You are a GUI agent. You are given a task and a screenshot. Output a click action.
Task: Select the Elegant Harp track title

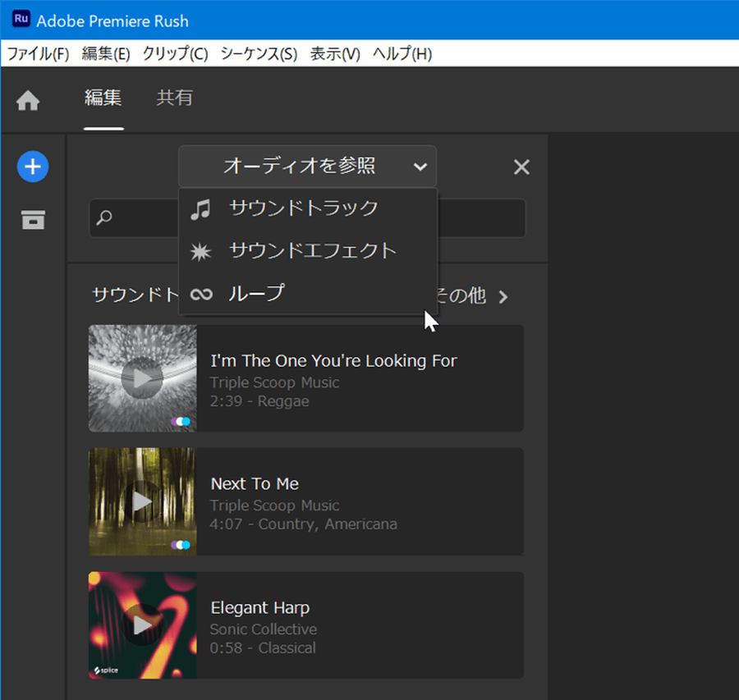(260, 607)
